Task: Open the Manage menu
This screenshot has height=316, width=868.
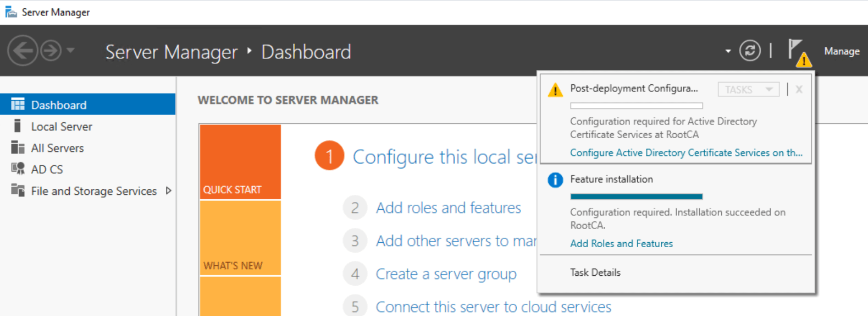Action: point(842,51)
